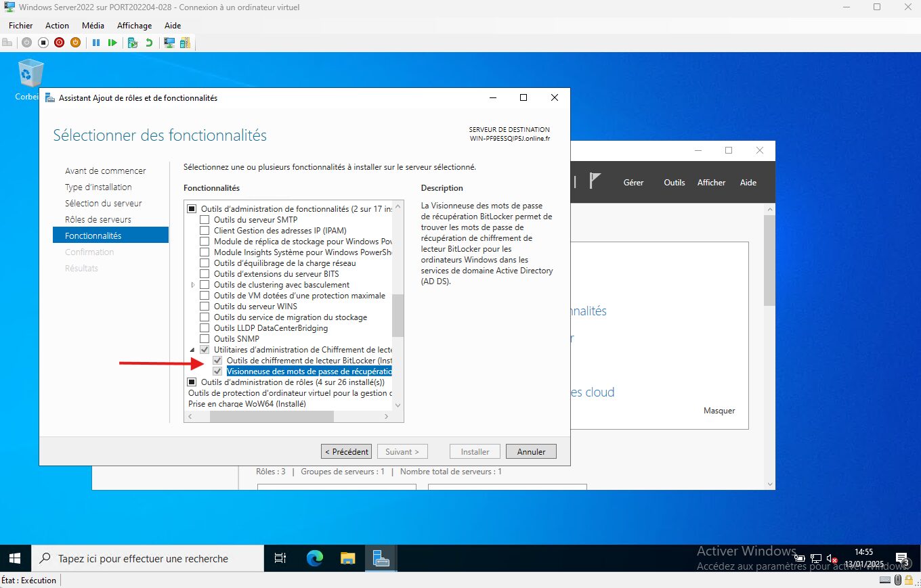The height and width of the screenshot is (588, 921).
Task: Click the Précédent button
Action: point(347,451)
